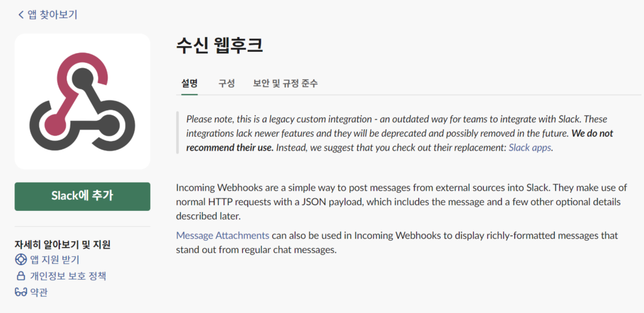The image size is (644, 313).
Task: Follow the Message Attachments link
Action: (x=223, y=236)
